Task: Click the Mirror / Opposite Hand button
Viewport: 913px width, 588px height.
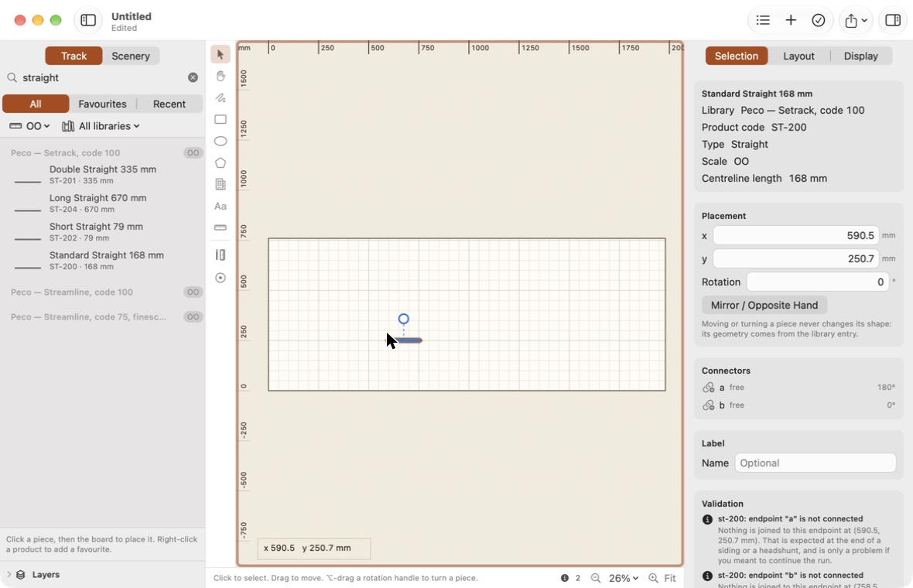Action: click(764, 305)
